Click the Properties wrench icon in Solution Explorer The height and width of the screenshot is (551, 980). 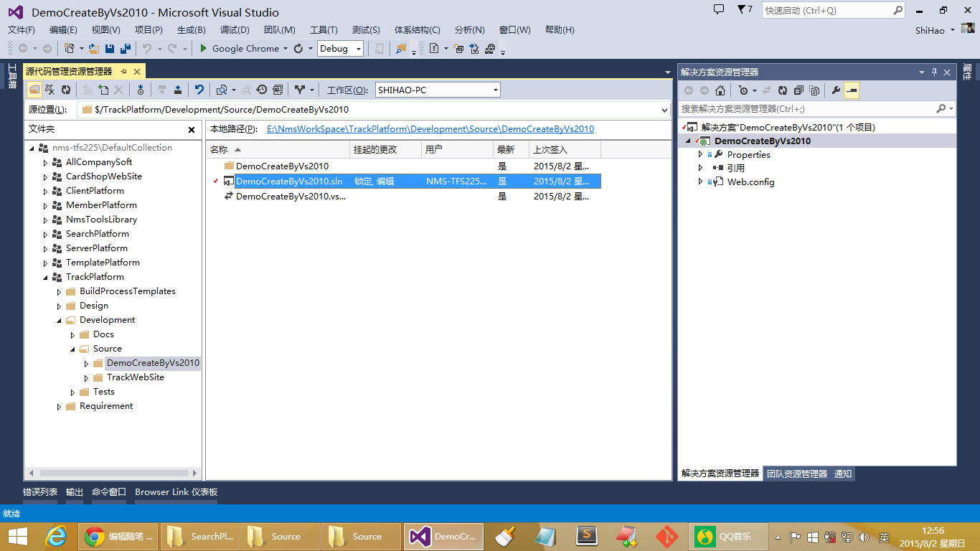pyautogui.click(x=836, y=90)
